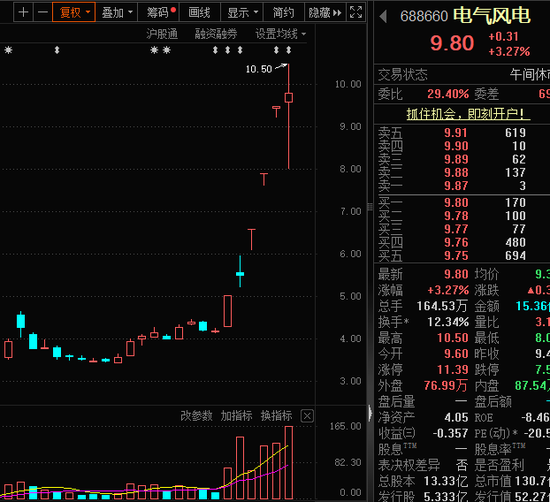Expand the 显示 display dropdown
The image size is (550, 502).
[x=242, y=13]
